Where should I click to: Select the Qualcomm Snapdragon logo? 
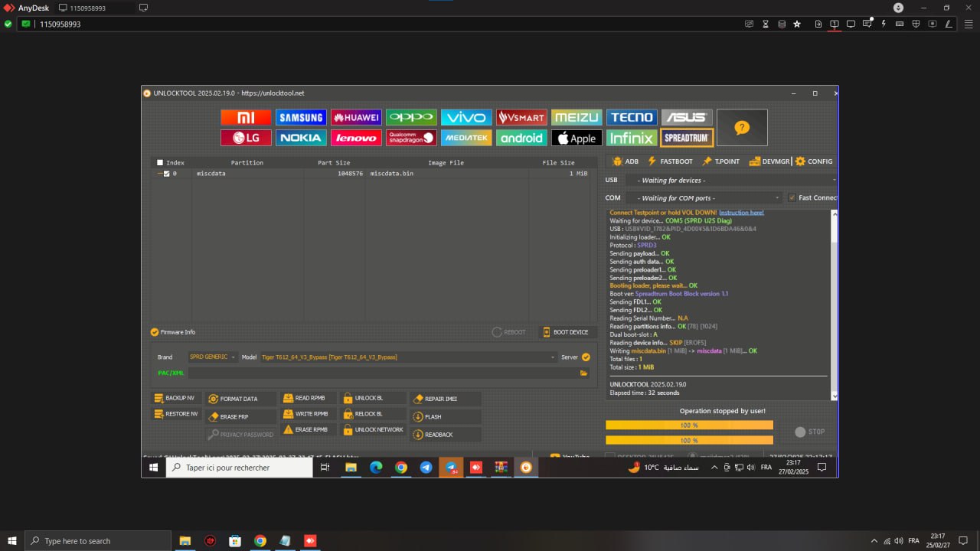411,138
